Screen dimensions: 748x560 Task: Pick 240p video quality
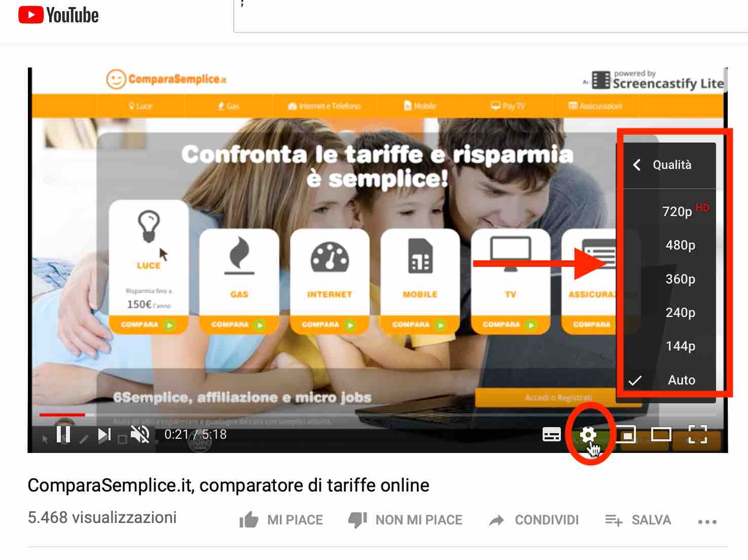click(680, 312)
